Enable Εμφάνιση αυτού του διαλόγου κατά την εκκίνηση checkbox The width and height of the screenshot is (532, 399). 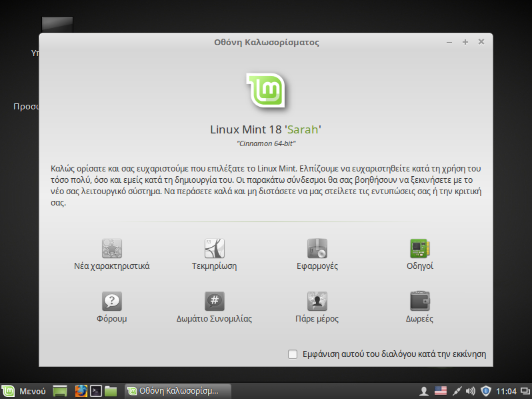click(x=293, y=354)
